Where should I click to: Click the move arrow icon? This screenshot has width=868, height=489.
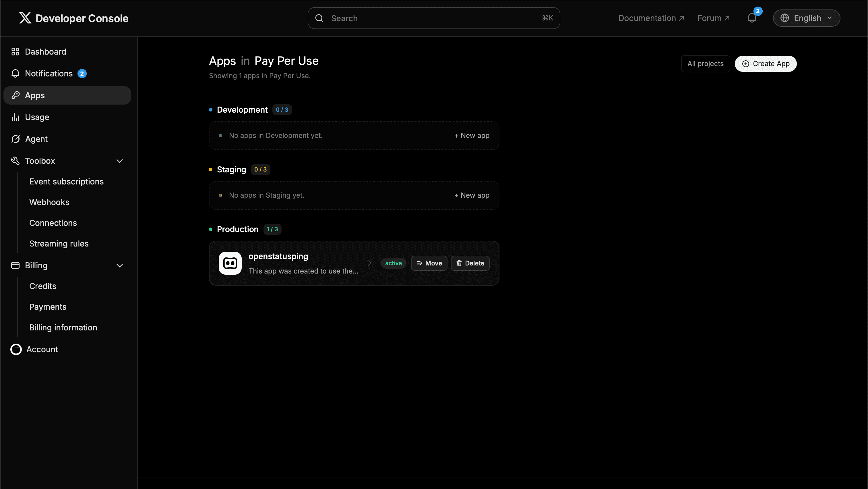pos(419,263)
